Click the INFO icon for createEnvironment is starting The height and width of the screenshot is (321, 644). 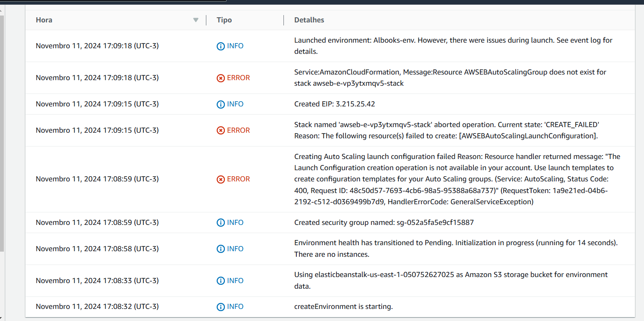tap(221, 307)
